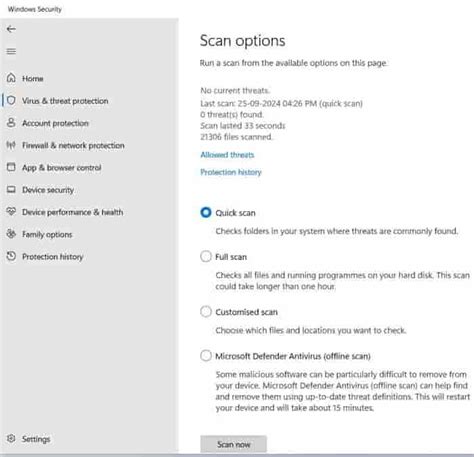474x457 pixels.
Task: Click the Home house icon
Action: [11, 78]
